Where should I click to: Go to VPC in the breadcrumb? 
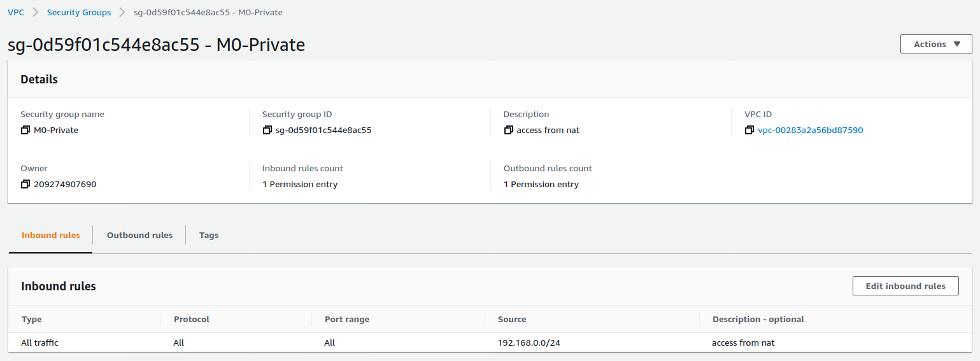click(x=16, y=13)
